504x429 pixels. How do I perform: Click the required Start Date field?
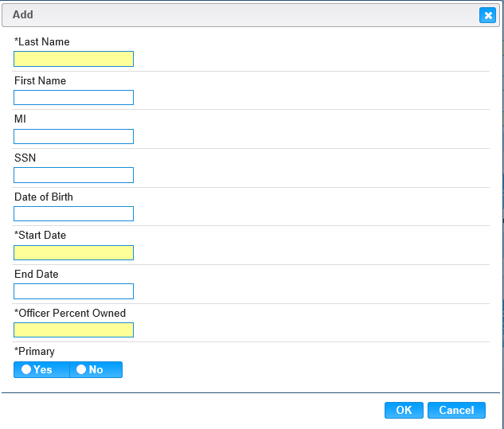(x=73, y=252)
